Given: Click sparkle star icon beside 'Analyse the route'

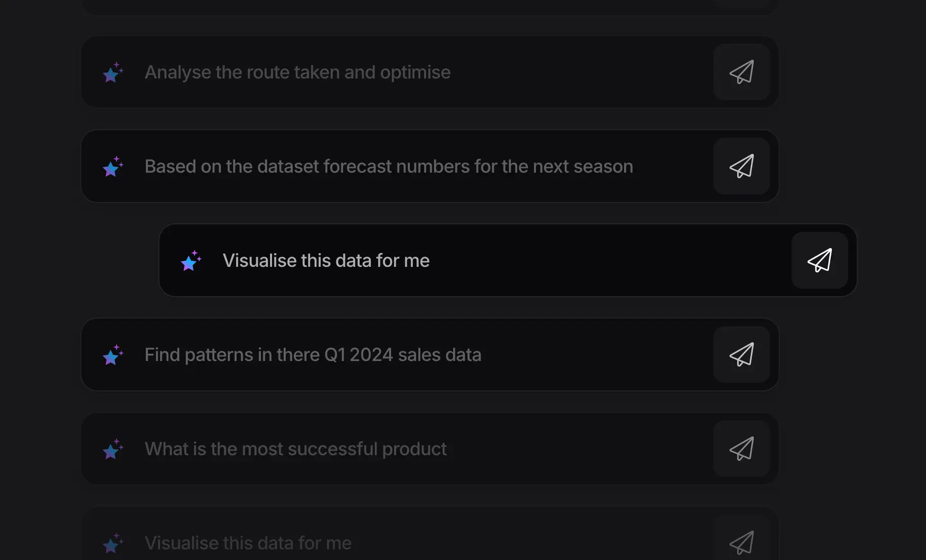Looking at the screenshot, I should coord(112,72).
